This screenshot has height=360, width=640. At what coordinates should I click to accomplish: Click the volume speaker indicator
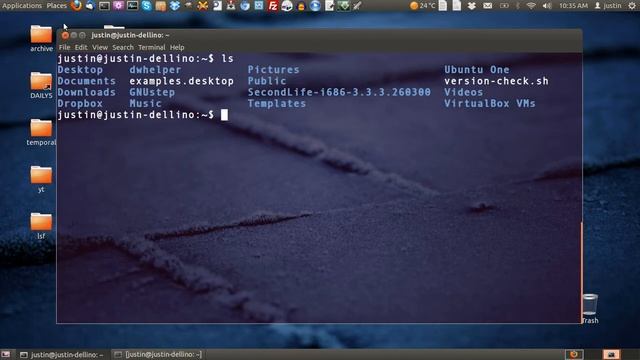pyautogui.click(x=547, y=6)
